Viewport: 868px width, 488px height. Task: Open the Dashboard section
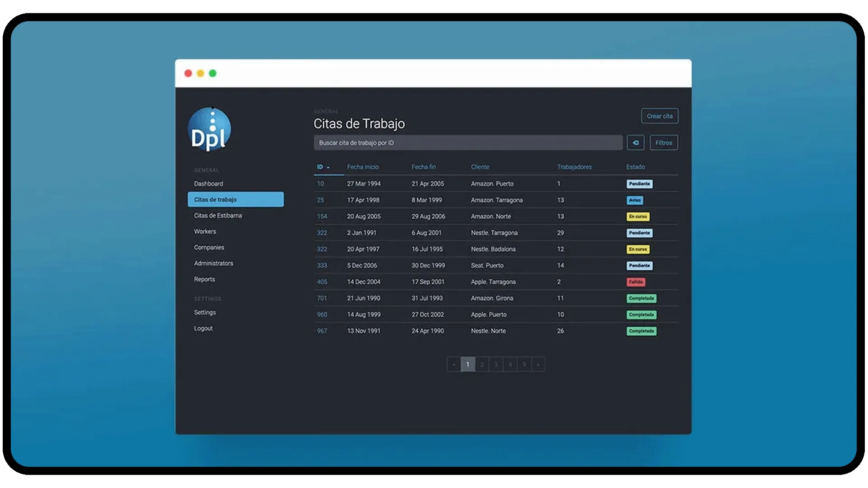pos(208,183)
